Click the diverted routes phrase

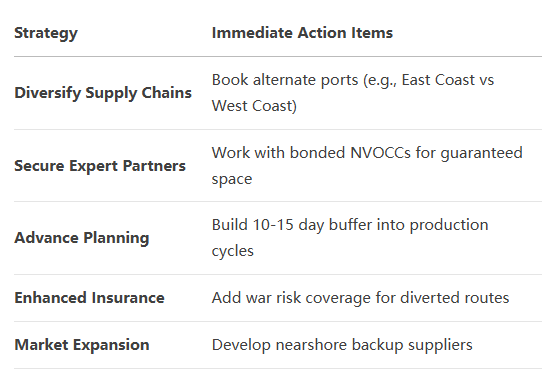455,298
